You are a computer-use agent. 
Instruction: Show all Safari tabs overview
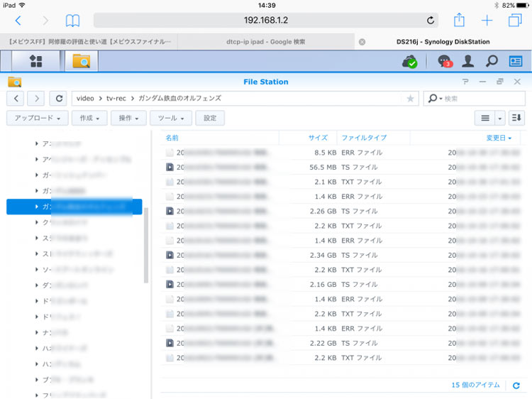pyautogui.click(x=515, y=21)
